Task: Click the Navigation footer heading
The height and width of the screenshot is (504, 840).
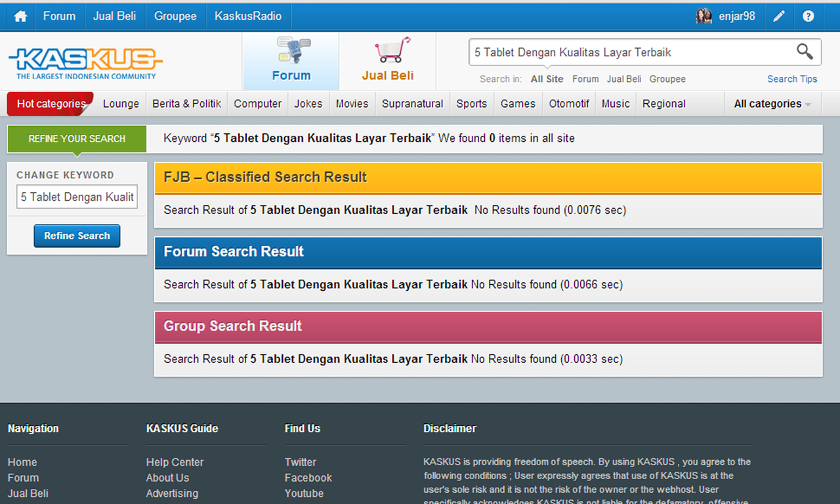Action: coord(33,429)
